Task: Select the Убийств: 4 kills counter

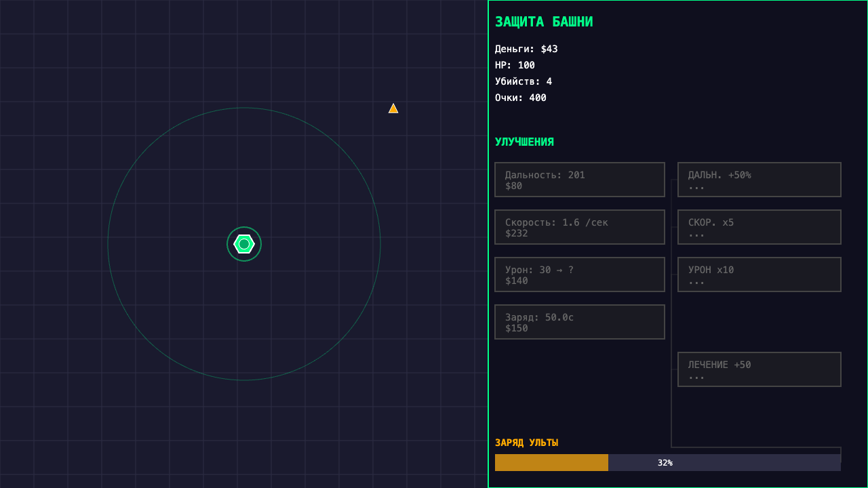Action: click(524, 81)
